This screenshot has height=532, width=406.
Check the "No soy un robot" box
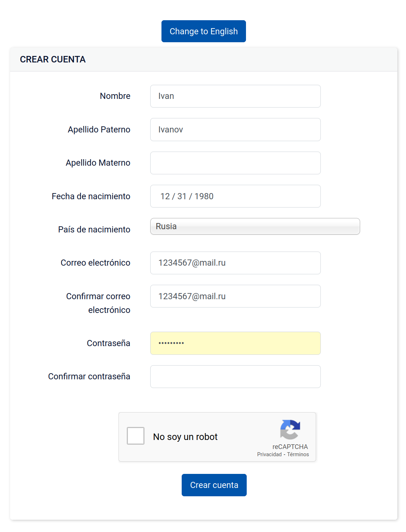tap(135, 436)
